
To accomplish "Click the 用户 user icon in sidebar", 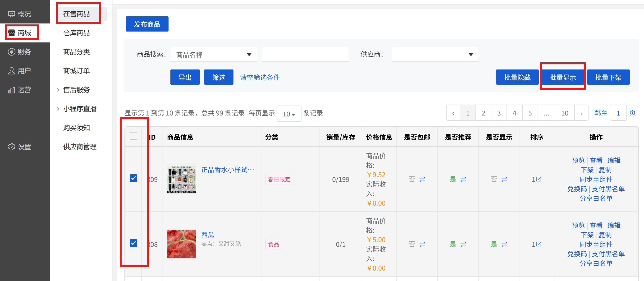I will coord(11,71).
